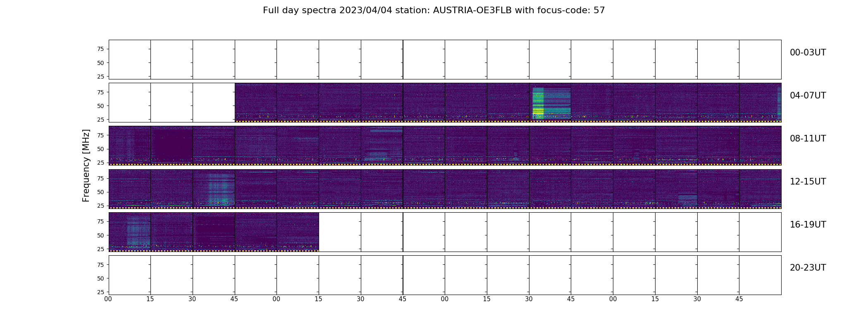This screenshot has width=868, height=331.
Task: Select the 00-03UT row label
Action: [808, 53]
